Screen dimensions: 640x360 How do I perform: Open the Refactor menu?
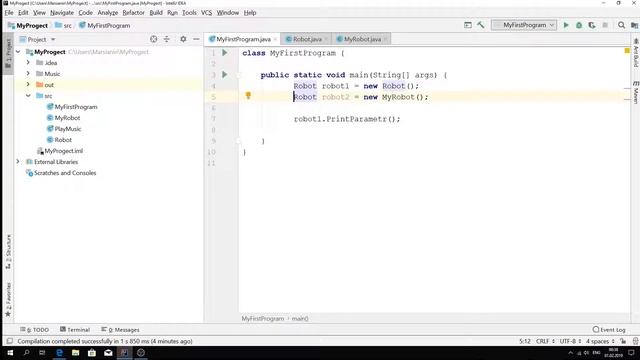(x=133, y=13)
